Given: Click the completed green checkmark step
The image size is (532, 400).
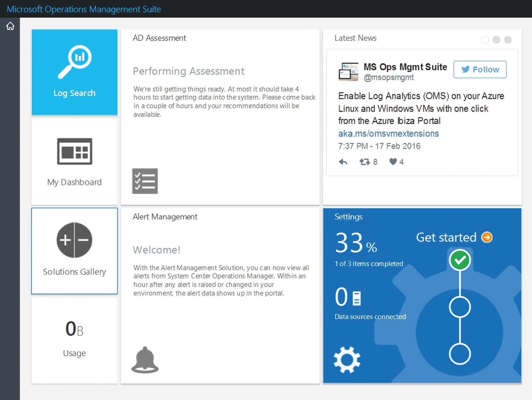Looking at the screenshot, I should (x=460, y=260).
